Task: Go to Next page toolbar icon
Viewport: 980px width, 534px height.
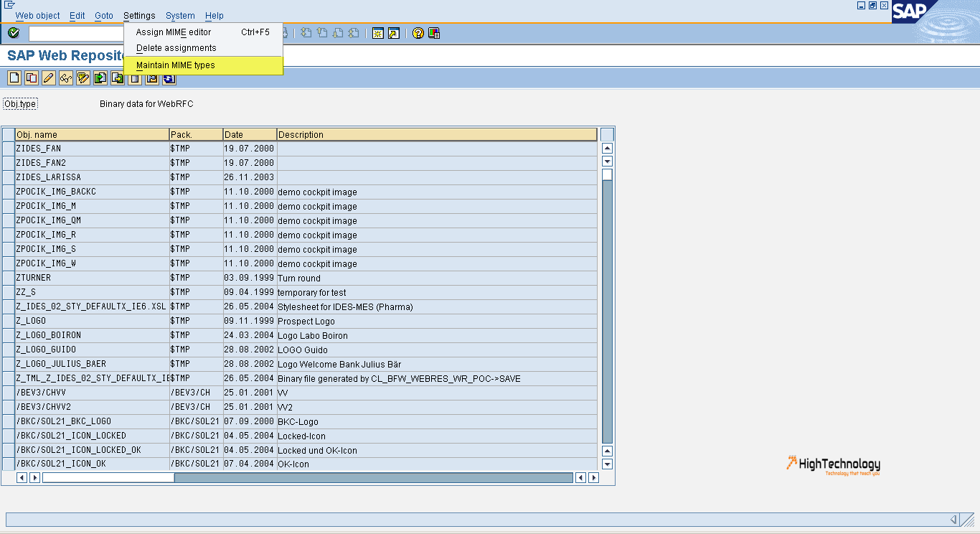Action: 338,33
